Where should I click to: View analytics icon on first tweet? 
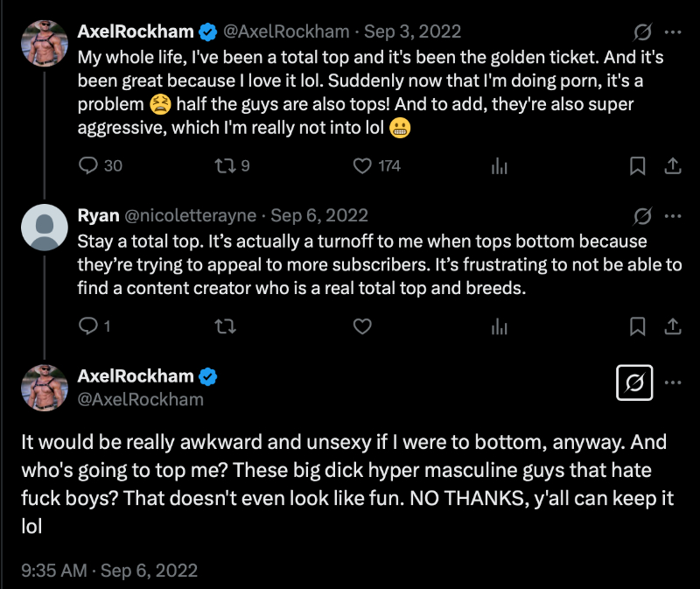pyautogui.click(x=500, y=165)
